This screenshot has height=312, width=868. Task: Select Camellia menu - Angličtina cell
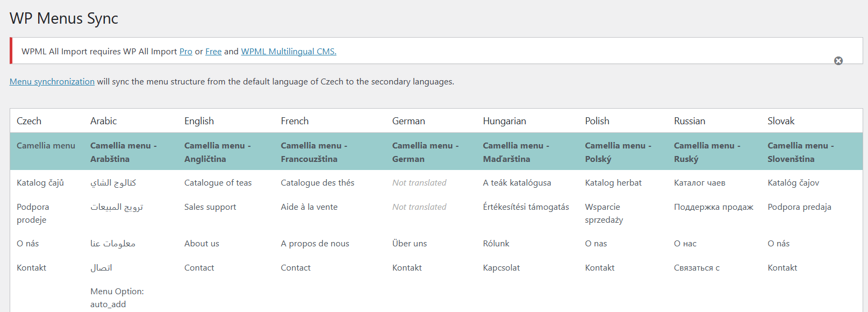(x=218, y=152)
